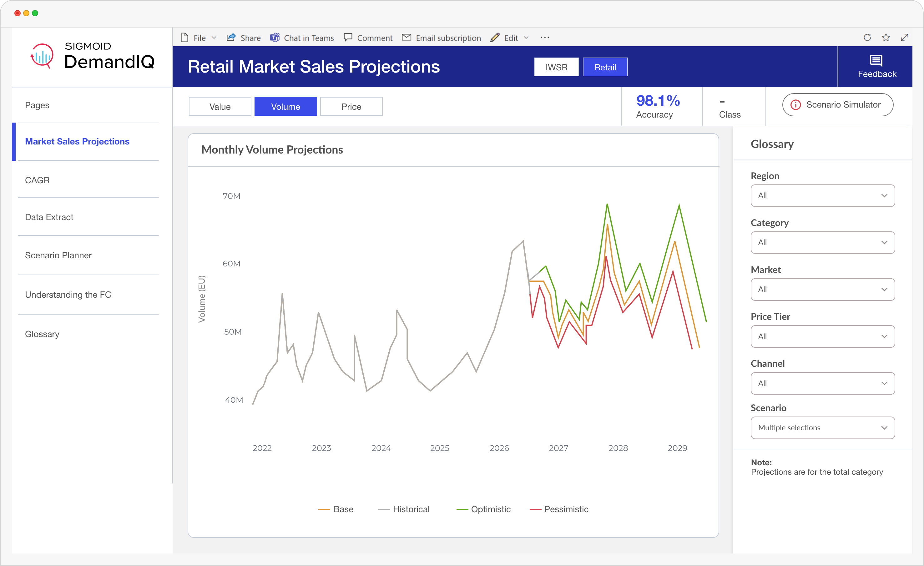Open Chat in Teams icon
Screen dimensions: 924x566
pyautogui.click(x=275, y=38)
